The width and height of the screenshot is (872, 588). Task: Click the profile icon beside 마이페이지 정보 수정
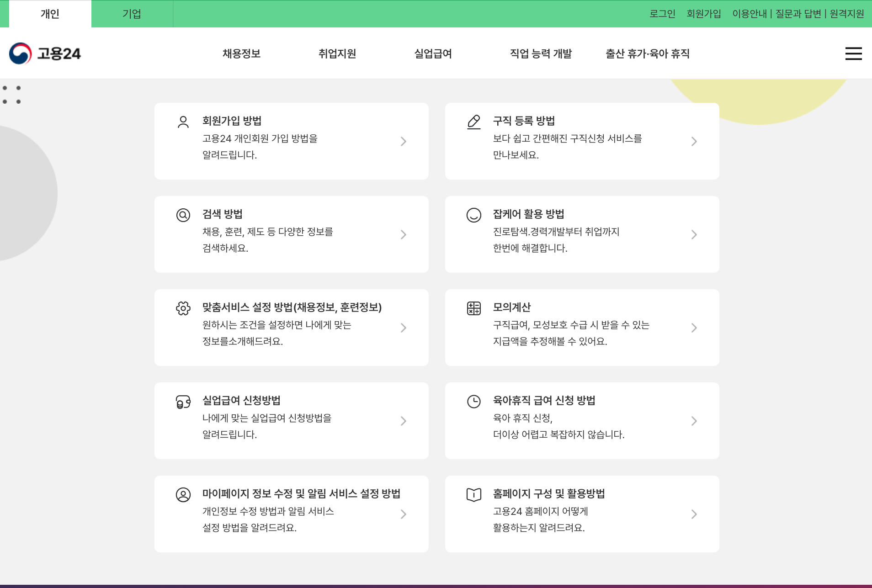point(183,495)
